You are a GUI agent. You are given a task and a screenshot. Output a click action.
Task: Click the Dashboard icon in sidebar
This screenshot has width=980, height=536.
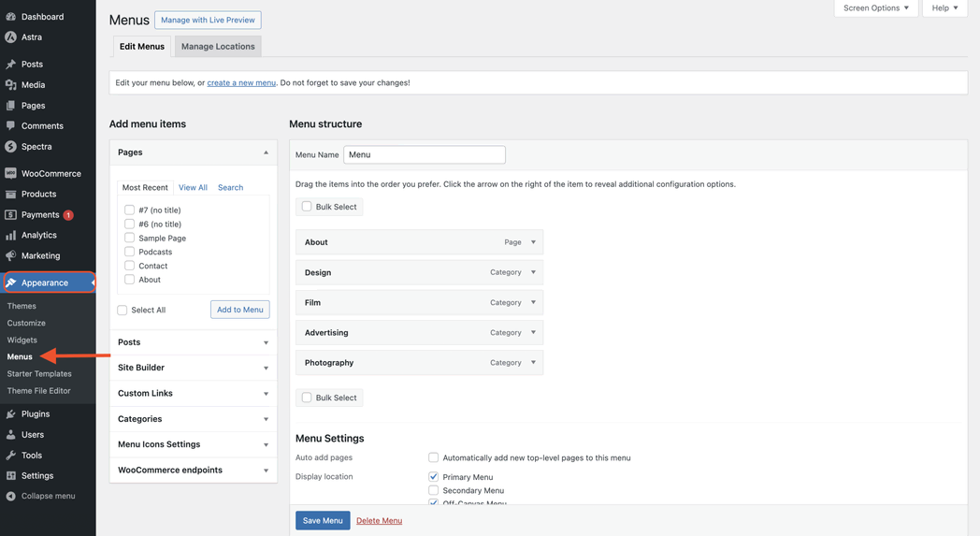pos(11,17)
